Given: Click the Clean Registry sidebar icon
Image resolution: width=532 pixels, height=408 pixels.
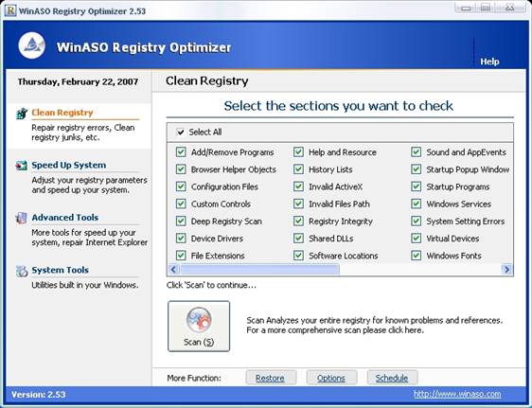Looking at the screenshot, I should [22, 114].
